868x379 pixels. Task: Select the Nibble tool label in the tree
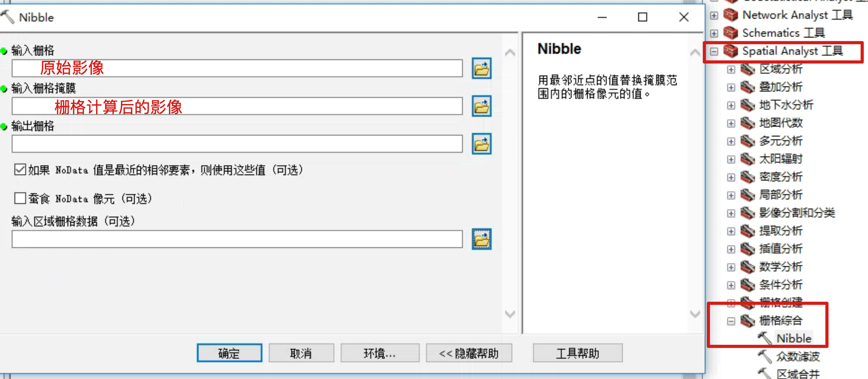click(794, 338)
